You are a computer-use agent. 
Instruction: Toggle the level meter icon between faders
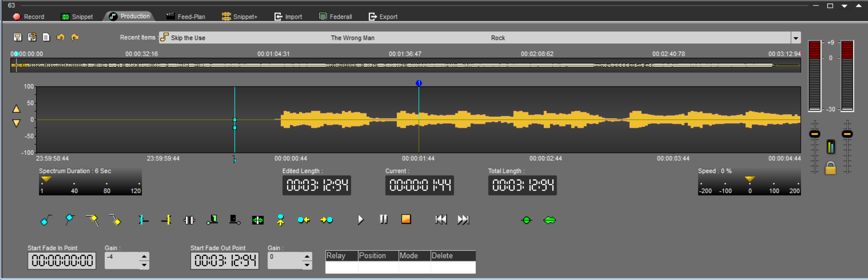click(x=830, y=147)
